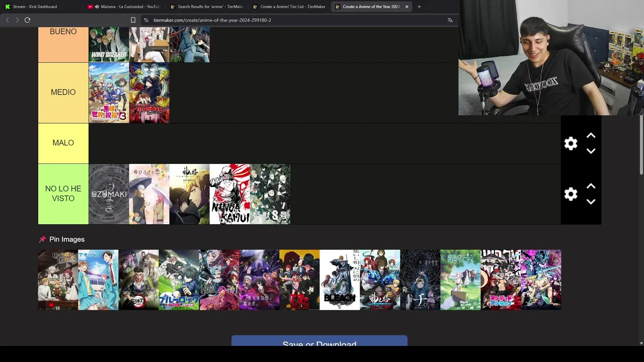The width and height of the screenshot is (644, 362).
Task: Click the Pin Images heading
Action: (x=67, y=239)
